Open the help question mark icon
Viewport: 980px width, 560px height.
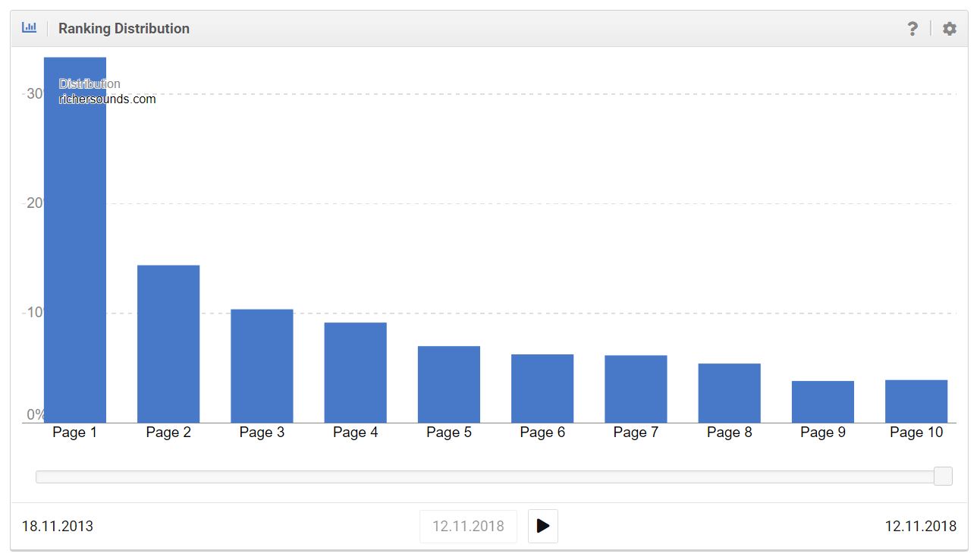point(912,29)
